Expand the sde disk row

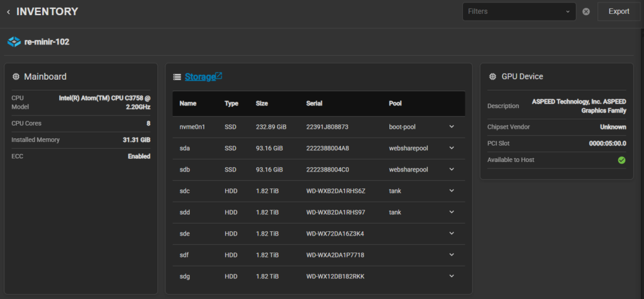pyautogui.click(x=452, y=234)
